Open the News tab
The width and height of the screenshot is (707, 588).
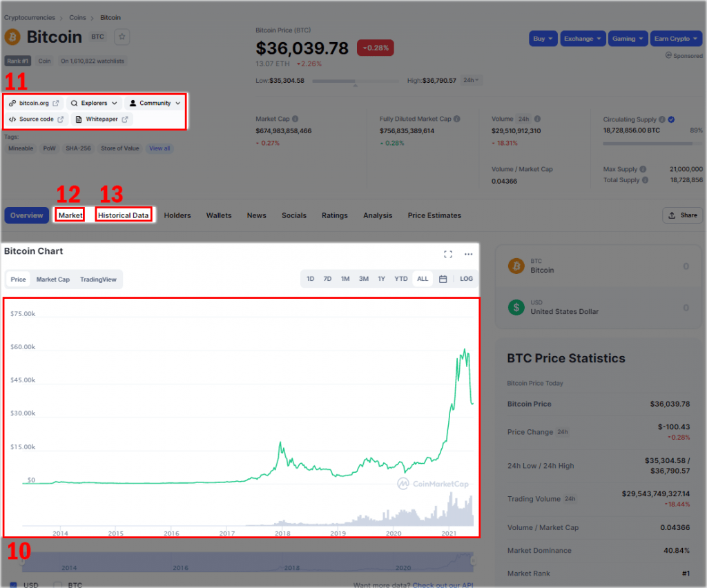tap(257, 215)
